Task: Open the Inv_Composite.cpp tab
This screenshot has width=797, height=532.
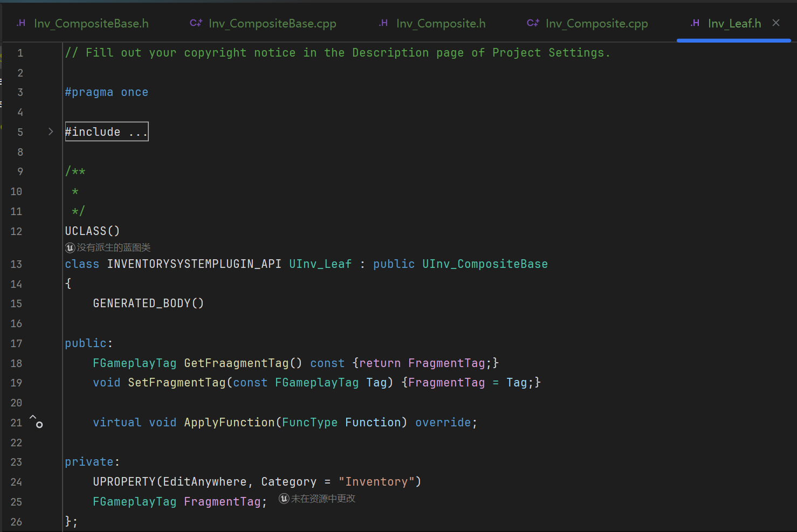Action: point(588,23)
